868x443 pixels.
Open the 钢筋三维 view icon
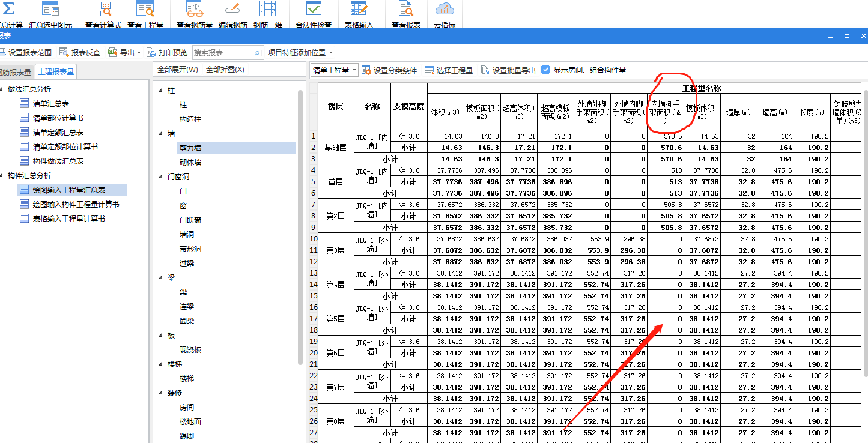(x=267, y=8)
